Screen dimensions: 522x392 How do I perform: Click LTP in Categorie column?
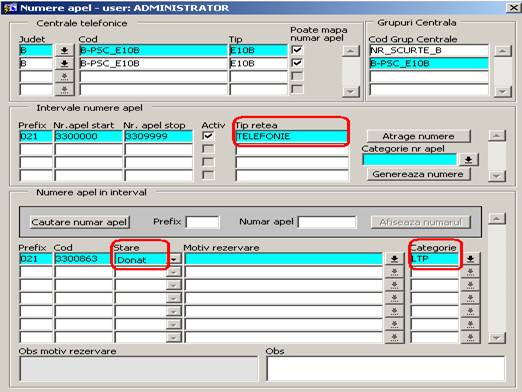pos(434,259)
